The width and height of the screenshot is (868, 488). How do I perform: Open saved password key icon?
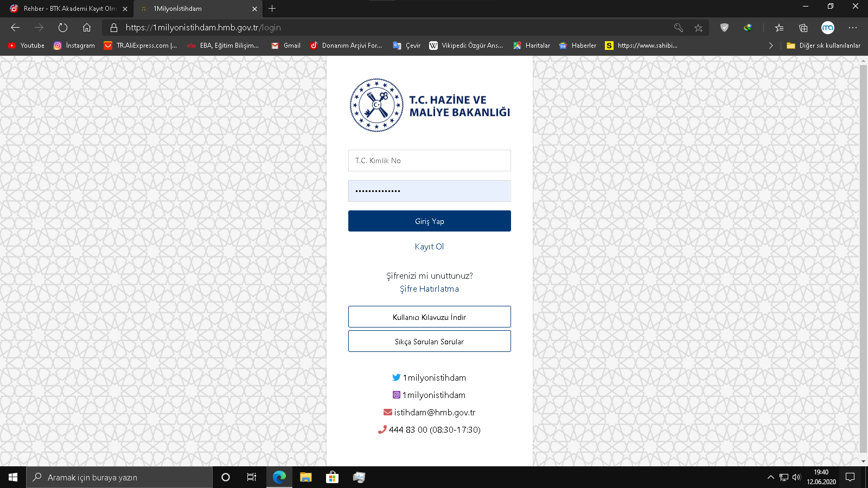[x=678, y=28]
